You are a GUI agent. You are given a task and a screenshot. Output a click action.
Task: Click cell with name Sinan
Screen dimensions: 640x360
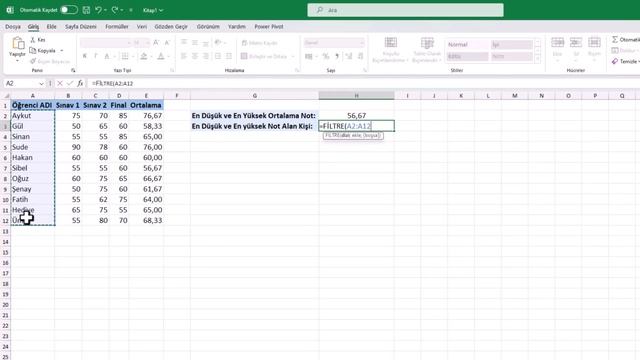click(x=33, y=137)
